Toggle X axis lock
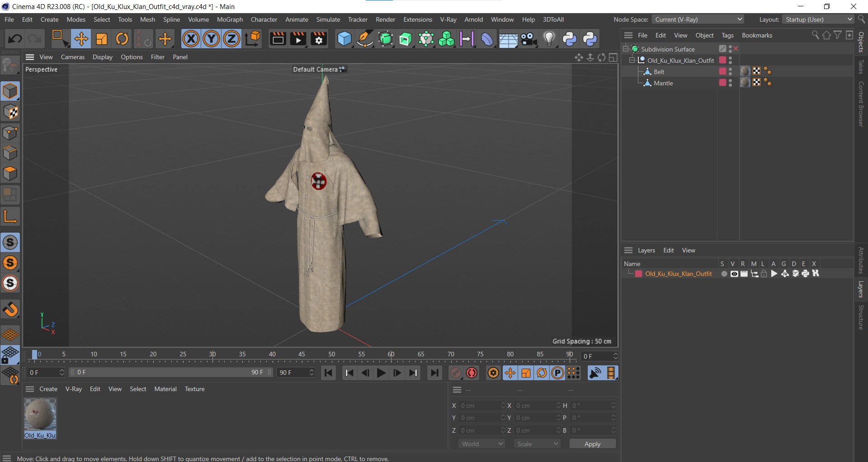Image resolution: width=868 pixels, height=462 pixels. (191, 39)
